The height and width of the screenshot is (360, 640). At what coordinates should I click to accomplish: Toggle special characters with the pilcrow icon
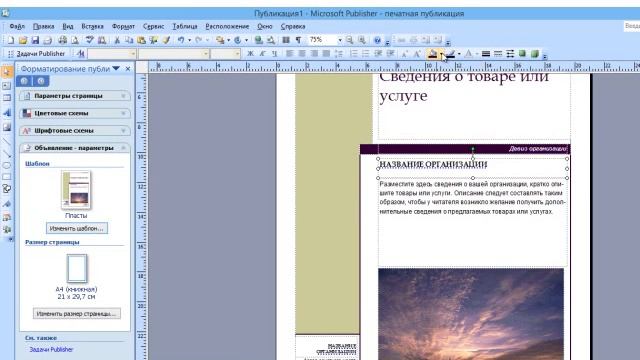[298, 40]
